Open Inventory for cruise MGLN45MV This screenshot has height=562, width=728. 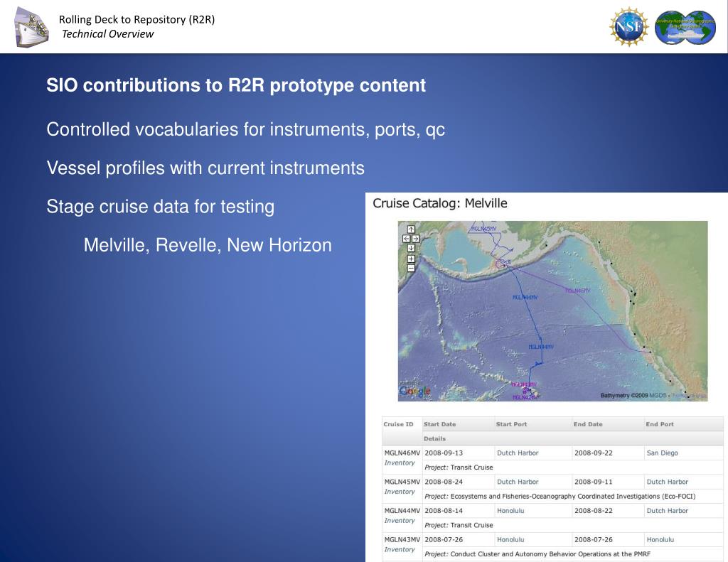point(400,492)
